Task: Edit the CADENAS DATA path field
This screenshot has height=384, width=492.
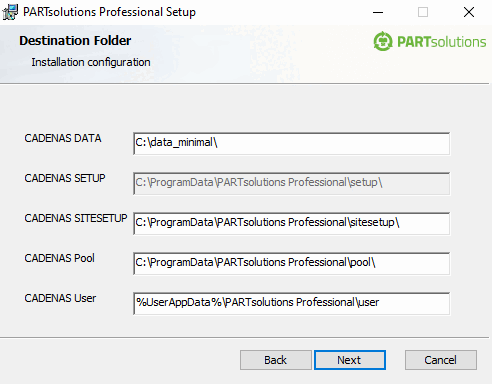Action: (292, 144)
